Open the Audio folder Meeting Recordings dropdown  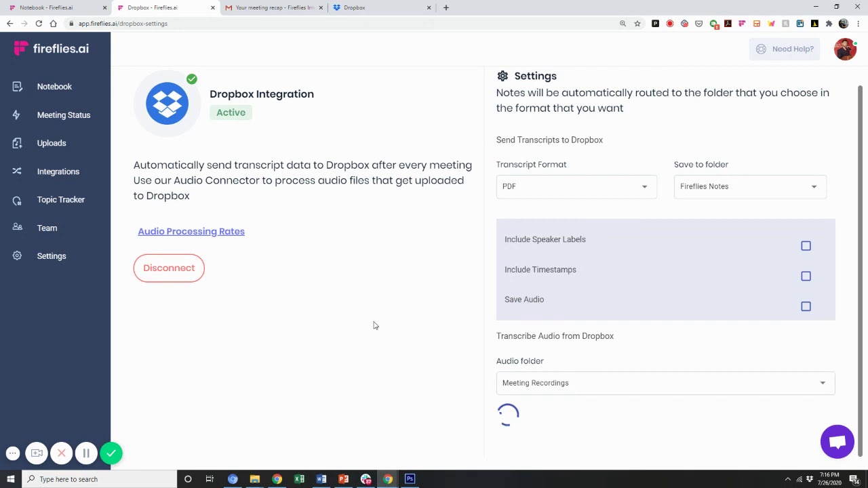(x=665, y=383)
